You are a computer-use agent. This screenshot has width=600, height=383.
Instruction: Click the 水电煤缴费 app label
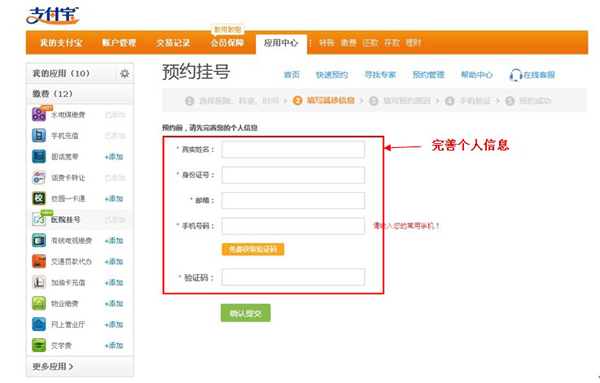(68, 115)
